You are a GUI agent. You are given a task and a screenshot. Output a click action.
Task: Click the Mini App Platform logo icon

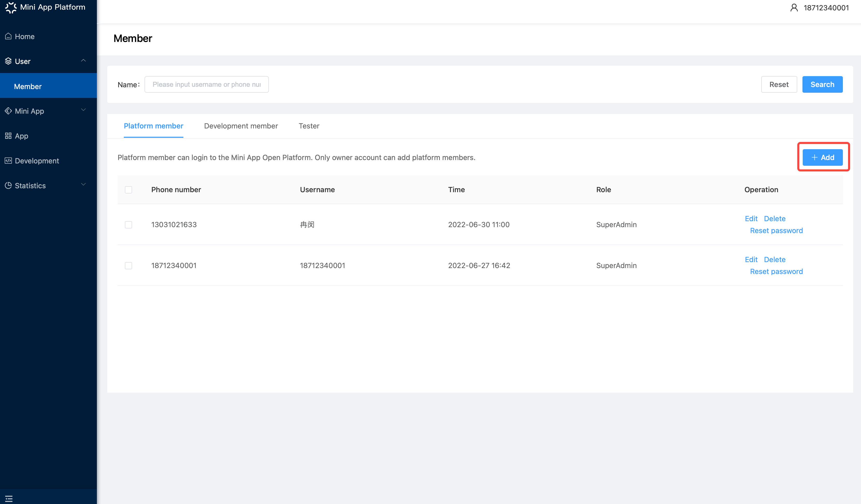pos(11,7)
